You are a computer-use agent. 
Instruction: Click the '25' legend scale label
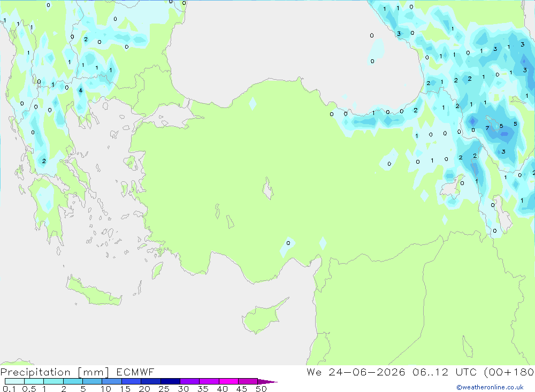point(164,389)
